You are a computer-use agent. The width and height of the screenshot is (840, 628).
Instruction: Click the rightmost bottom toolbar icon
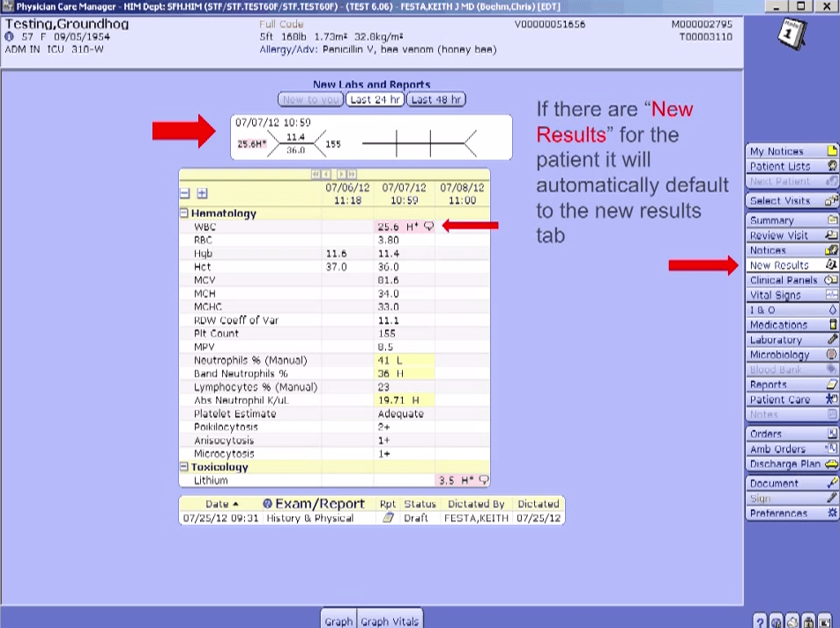(x=824, y=621)
